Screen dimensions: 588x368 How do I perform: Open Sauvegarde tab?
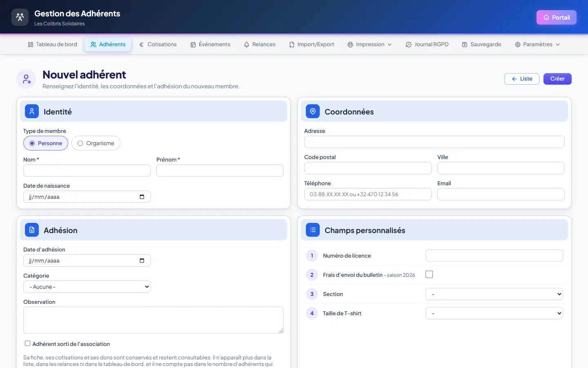tap(481, 45)
